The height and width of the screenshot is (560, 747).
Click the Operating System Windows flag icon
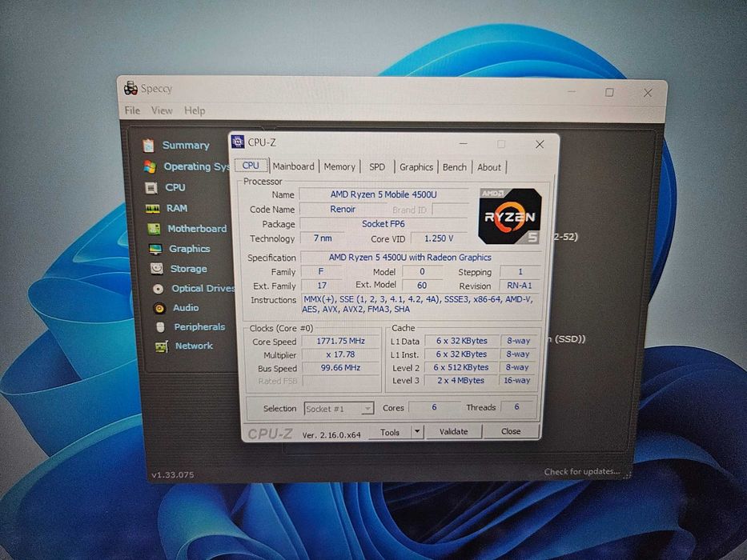click(150, 166)
